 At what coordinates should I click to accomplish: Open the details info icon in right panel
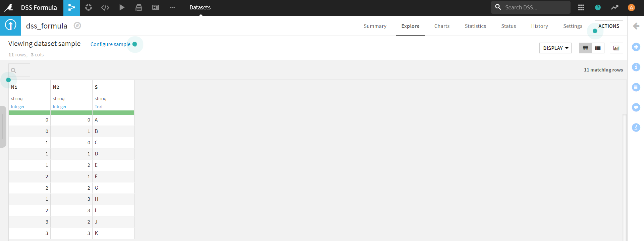[x=636, y=67]
